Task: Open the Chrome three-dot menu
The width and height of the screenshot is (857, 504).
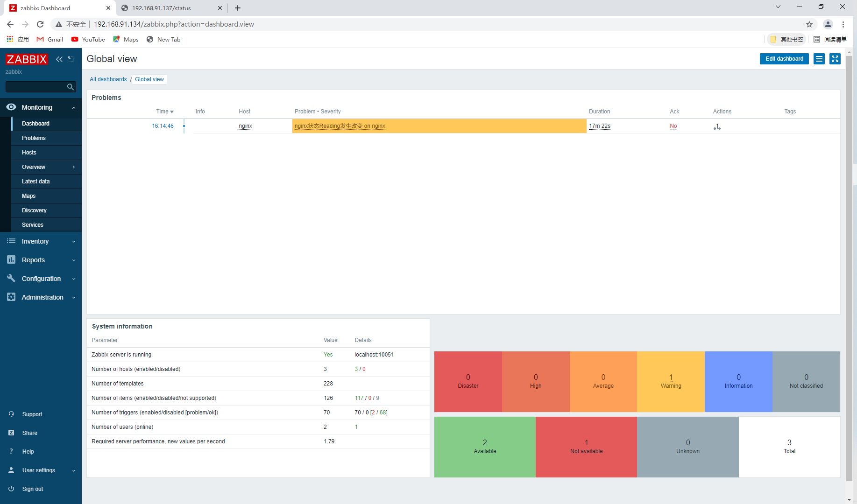Action: [x=843, y=24]
